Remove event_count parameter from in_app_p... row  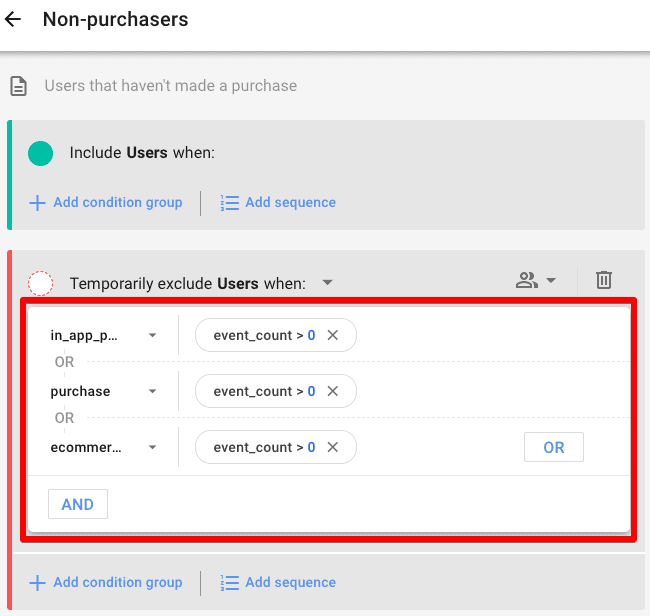(332, 335)
